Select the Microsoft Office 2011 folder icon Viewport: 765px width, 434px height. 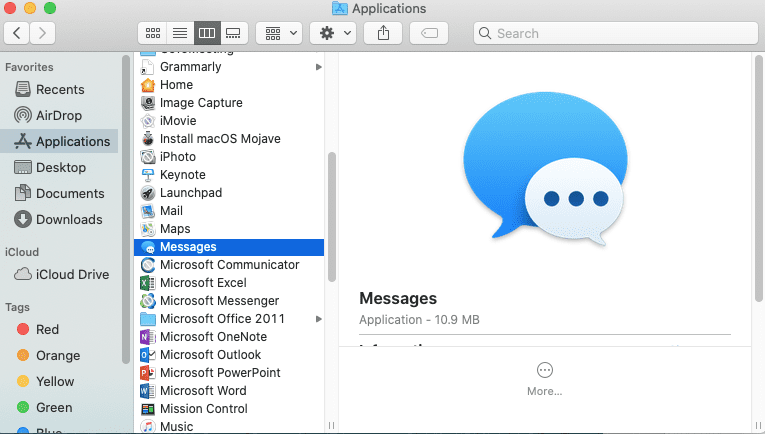tap(148, 319)
